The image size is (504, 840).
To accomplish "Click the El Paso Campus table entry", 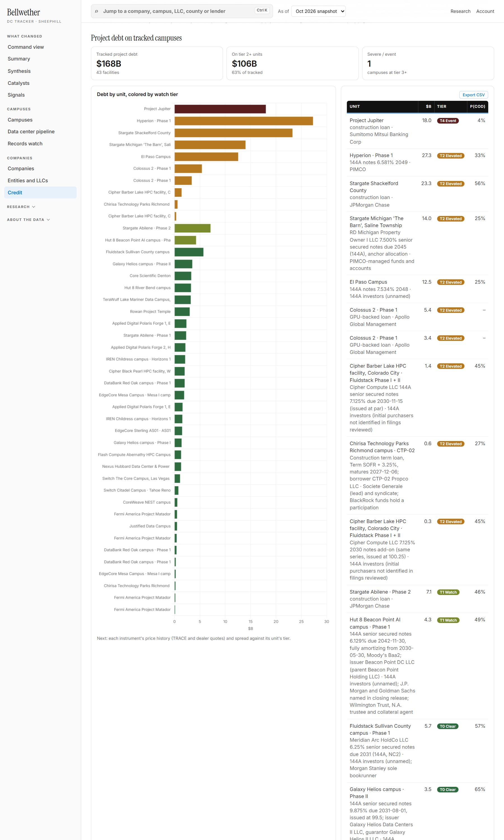I will (368, 282).
